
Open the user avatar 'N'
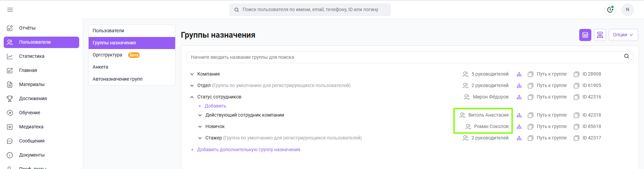point(627,9)
